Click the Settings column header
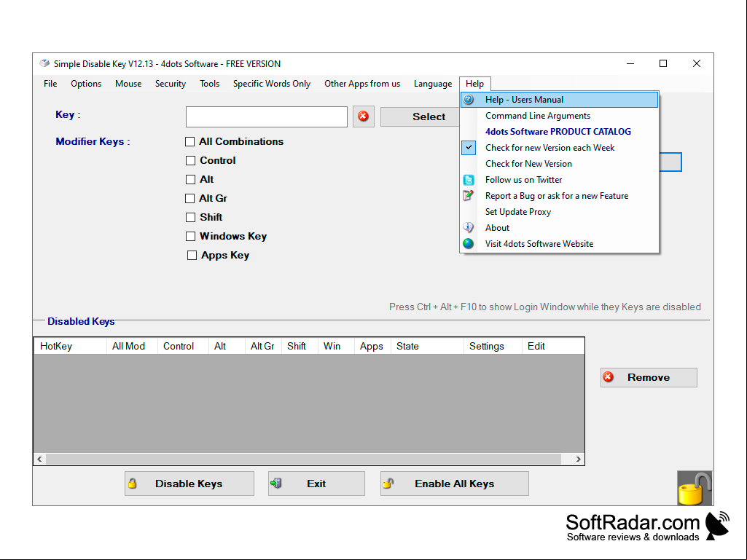 tap(493, 346)
